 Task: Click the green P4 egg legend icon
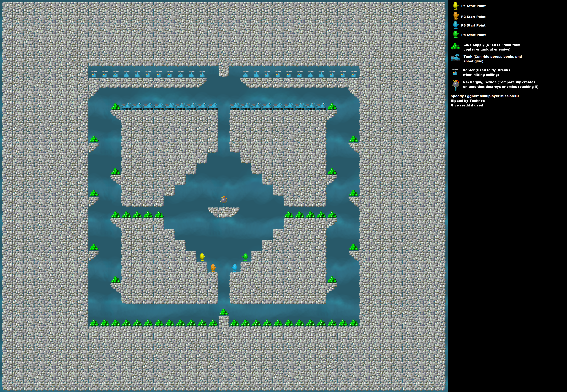[x=455, y=34]
